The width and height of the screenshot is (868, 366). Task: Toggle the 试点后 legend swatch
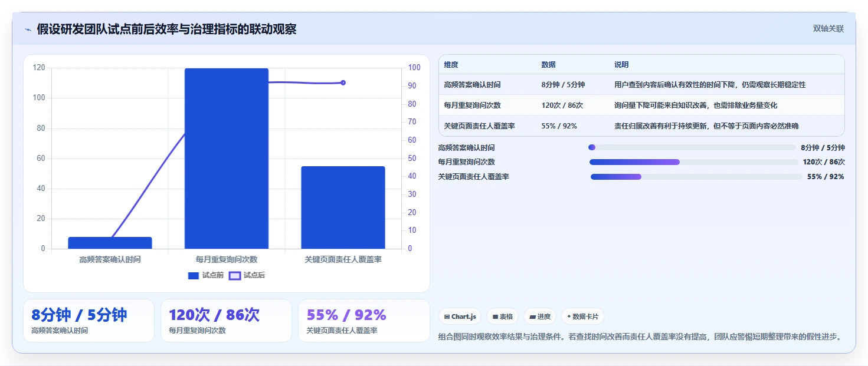click(235, 275)
